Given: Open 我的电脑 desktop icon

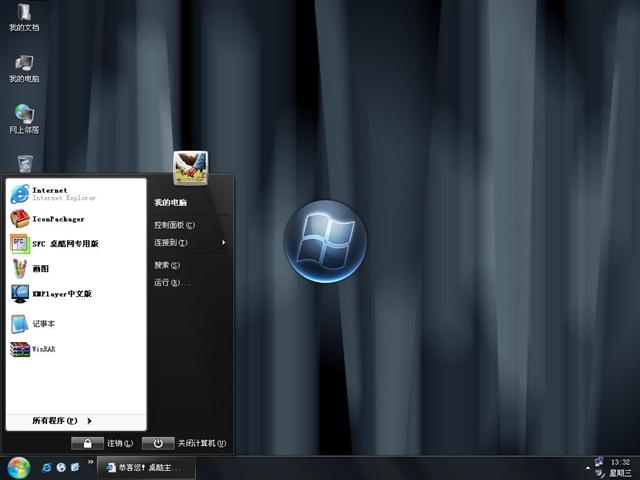Looking at the screenshot, I should coord(24,69).
